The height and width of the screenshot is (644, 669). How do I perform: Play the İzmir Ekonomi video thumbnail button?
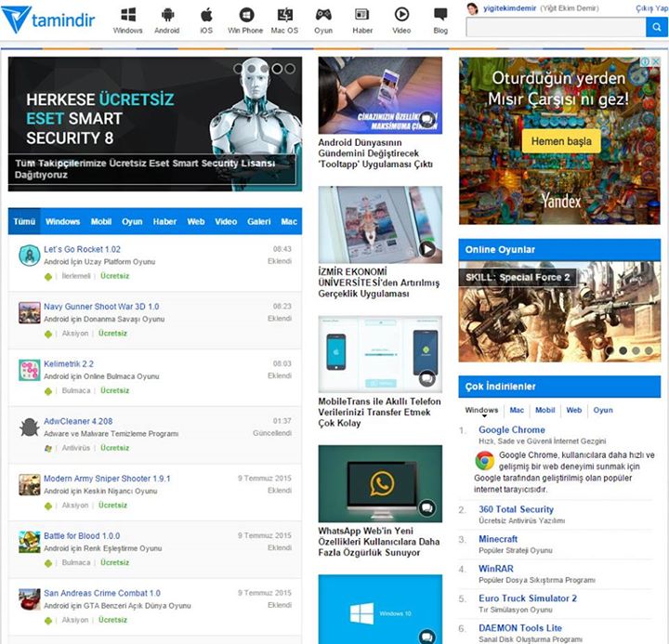click(x=427, y=249)
